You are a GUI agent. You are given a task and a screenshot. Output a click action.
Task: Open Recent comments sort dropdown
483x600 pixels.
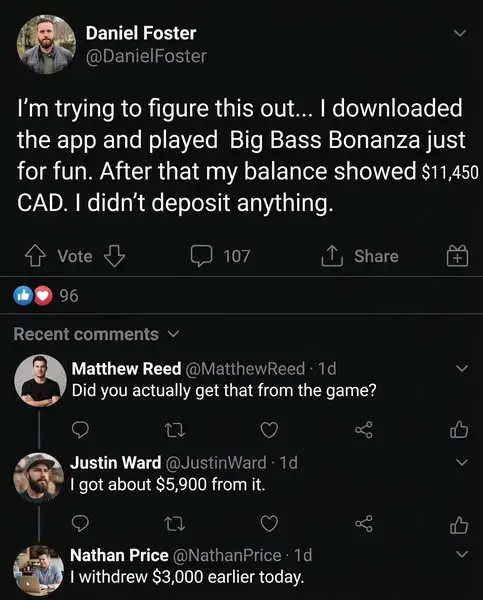pyautogui.click(x=96, y=334)
